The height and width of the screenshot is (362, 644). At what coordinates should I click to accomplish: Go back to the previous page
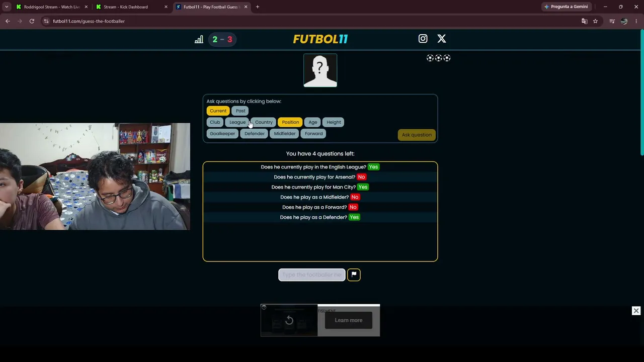pyautogui.click(x=8, y=21)
